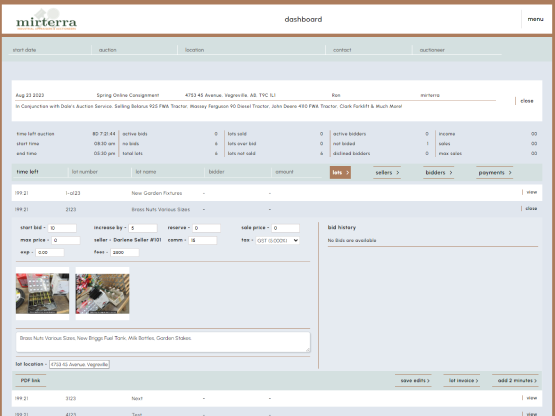Image resolution: width=555 pixels, height=416 pixels.
Task: Open the second lot photo thumbnail
Action: click(102, 293)
